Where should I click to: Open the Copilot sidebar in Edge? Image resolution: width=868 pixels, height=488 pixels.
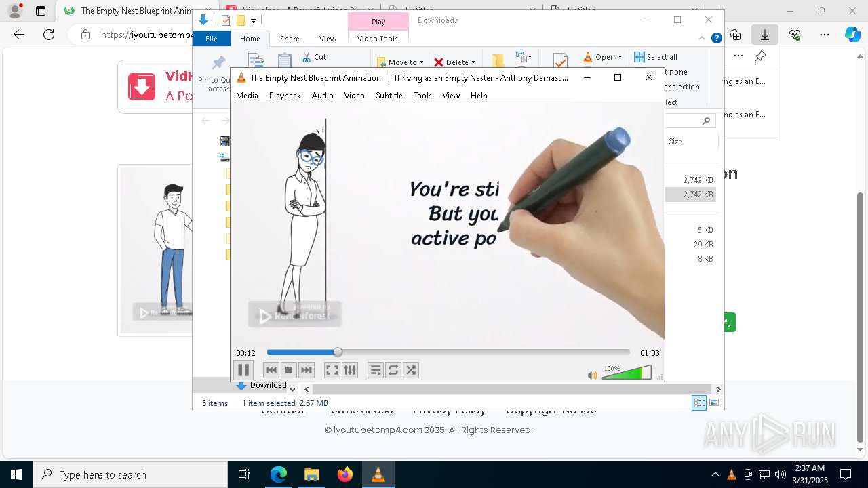point(853,35)
